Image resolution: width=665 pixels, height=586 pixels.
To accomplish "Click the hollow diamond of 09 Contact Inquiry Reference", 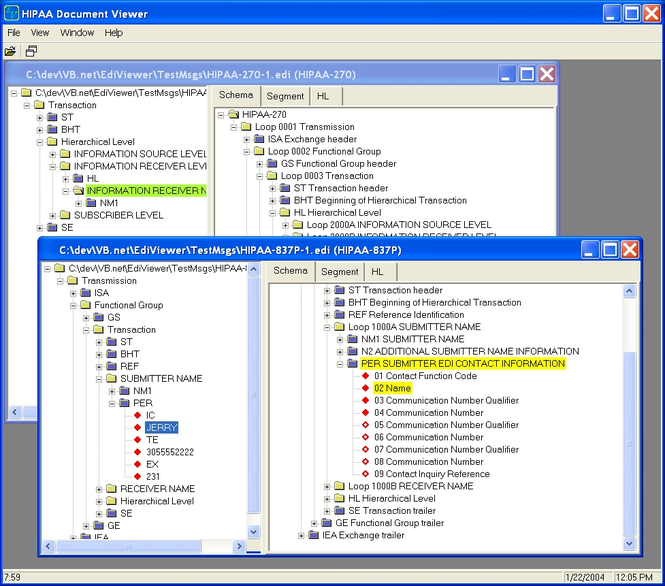I will (x=366, y=474).
